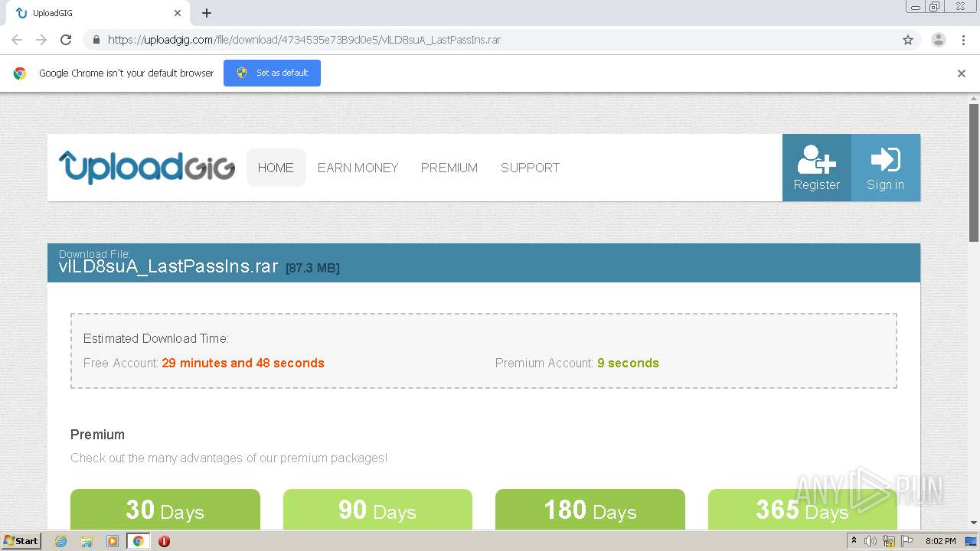Go back using the browser back arrow
The image size is (980, 551).
pos(17,40)
